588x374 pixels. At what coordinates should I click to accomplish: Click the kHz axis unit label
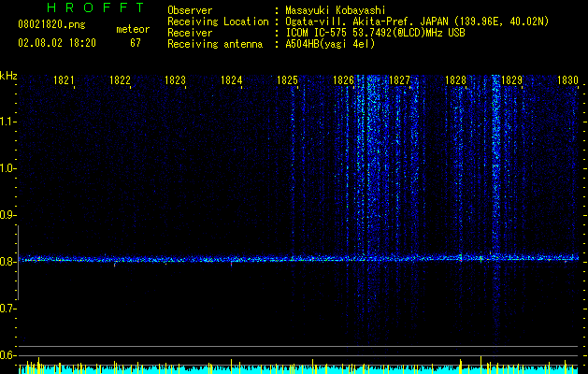coord(8,76)
